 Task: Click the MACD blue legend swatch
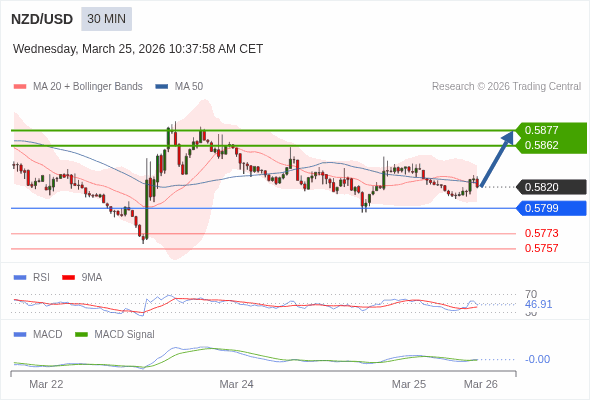[20, 335]
